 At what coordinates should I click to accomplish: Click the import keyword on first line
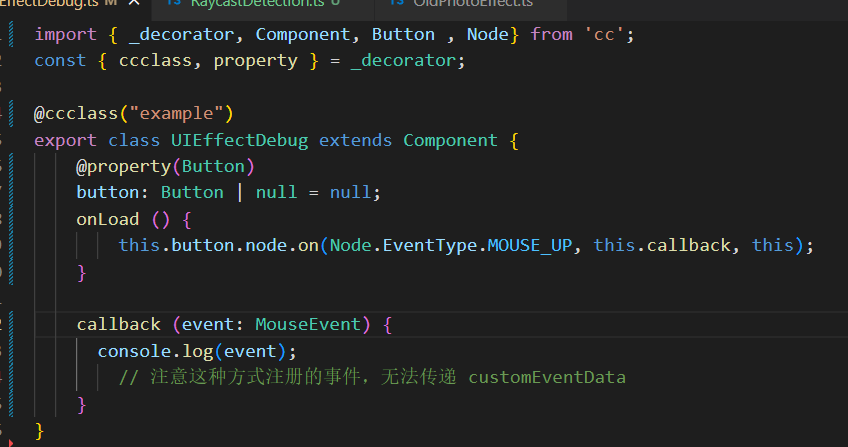[x=65, y=35]
